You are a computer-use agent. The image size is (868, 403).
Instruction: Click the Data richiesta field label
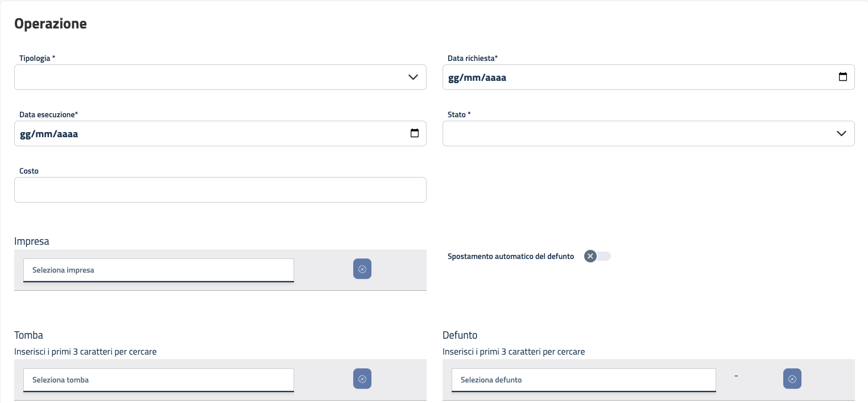[x=473, y=59]
